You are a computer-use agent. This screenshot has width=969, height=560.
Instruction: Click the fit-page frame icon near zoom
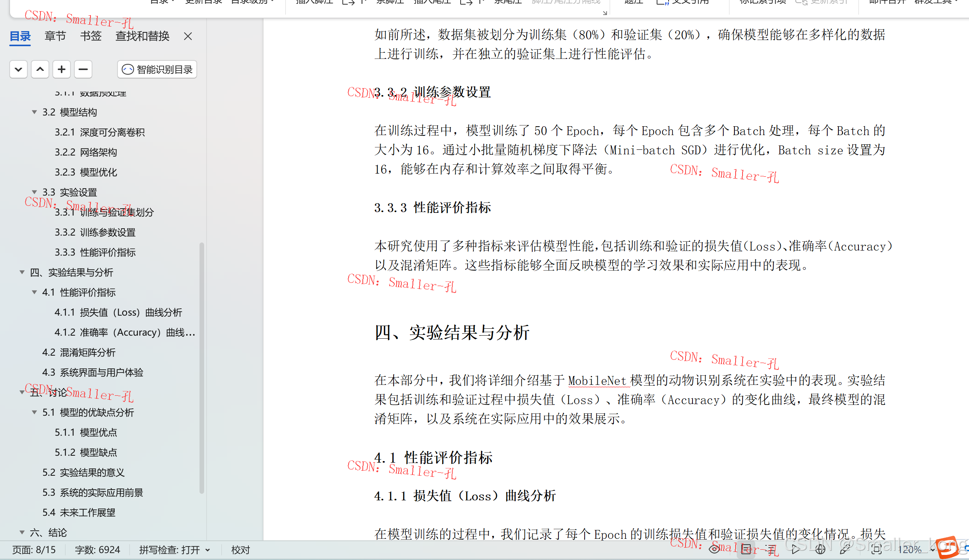(877, 549)
